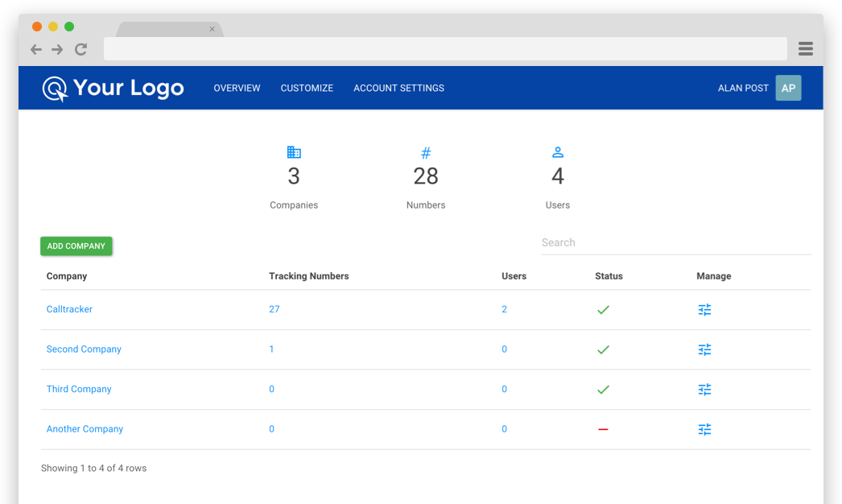Viewport: 842px width, 504px height.
Task: Open manage settings icon for Calltracker
Action: tap(704, 309)
